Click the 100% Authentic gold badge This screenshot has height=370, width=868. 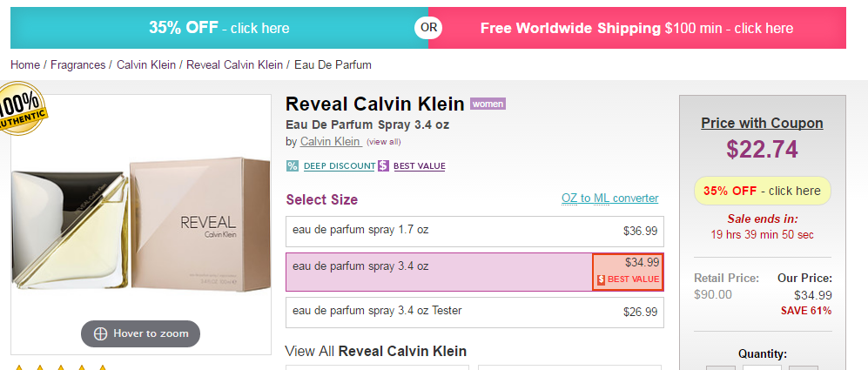(x=21, y=111)
